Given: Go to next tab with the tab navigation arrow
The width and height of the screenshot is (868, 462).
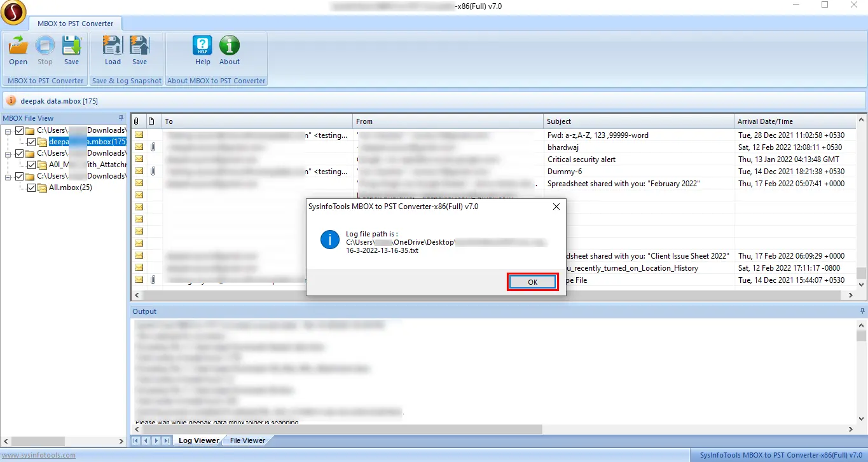Looking at the screenshot, I should coord(156,440).
